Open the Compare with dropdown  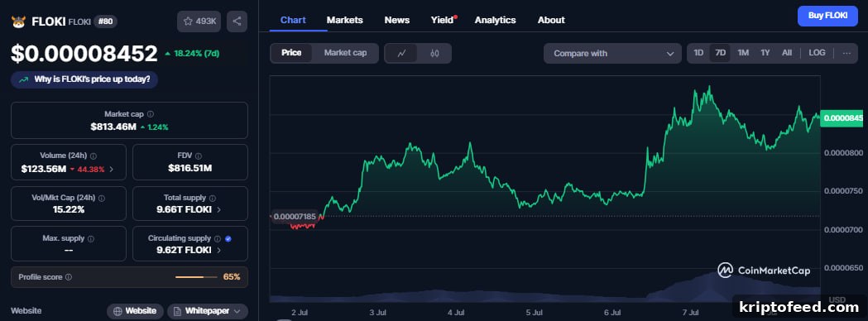click(x=613, y=54)
